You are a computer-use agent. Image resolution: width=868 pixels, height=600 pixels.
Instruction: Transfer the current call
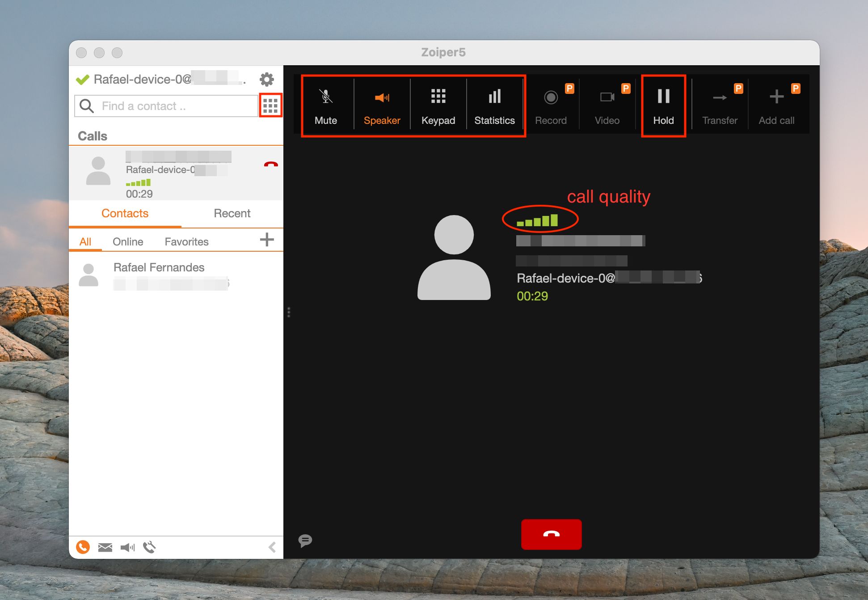(x=720, y=105)
